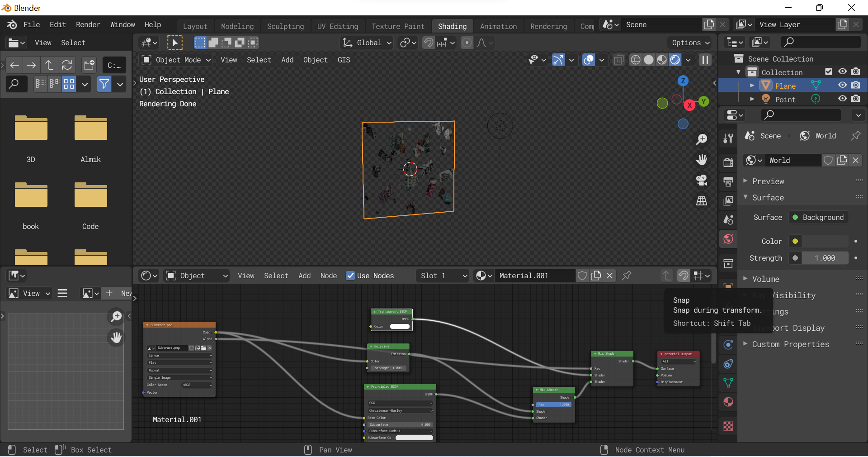
Task: Open the View Layer properties tab
Action: (728, 200)
